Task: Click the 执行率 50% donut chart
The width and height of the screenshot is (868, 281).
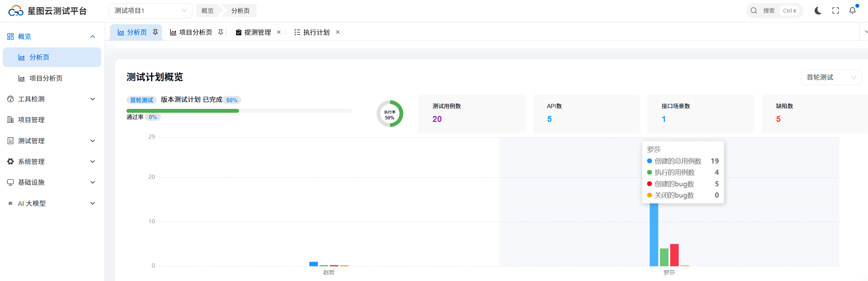Action: pyautogui.click(x=390, y=114)
